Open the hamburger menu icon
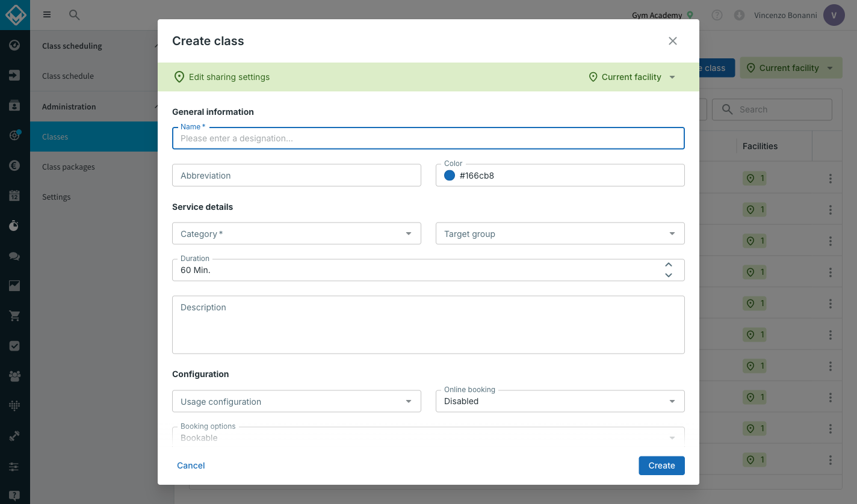857x504 pixels. click(47, 15)
